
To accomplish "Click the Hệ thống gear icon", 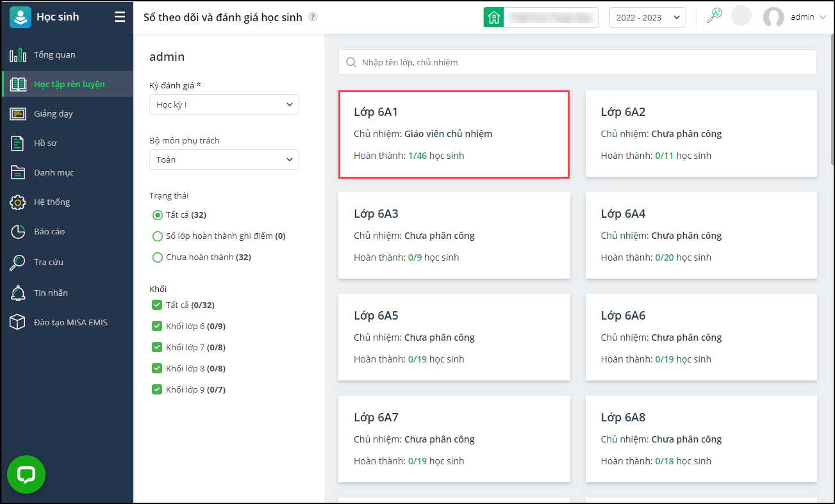I will click(x=18, y=202).
